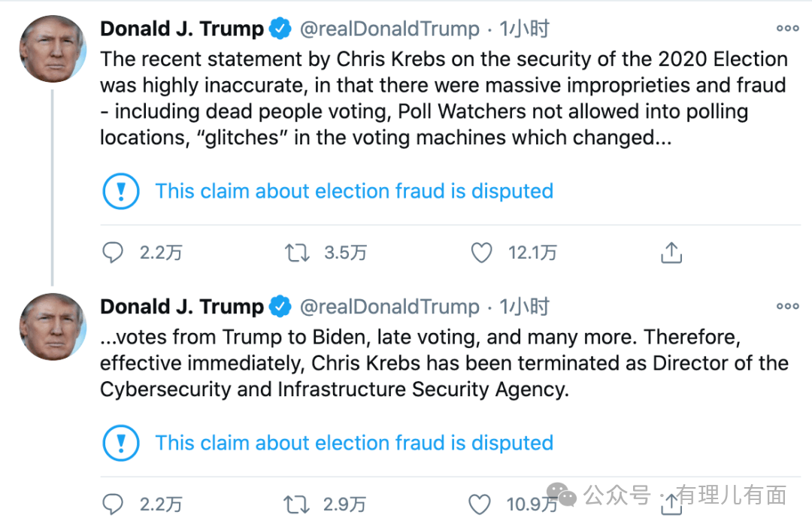Open first "This claim about election fraud is disputed" link

[354, 191]
